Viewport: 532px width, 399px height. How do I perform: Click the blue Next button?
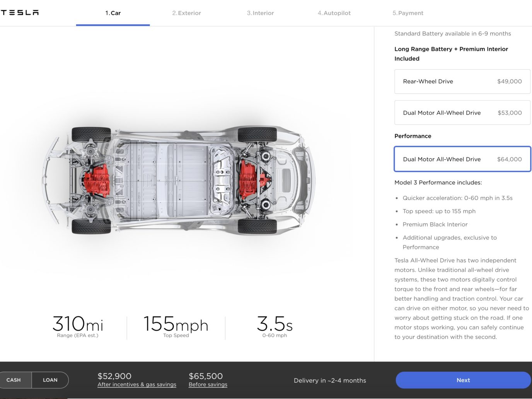[463, 380]
